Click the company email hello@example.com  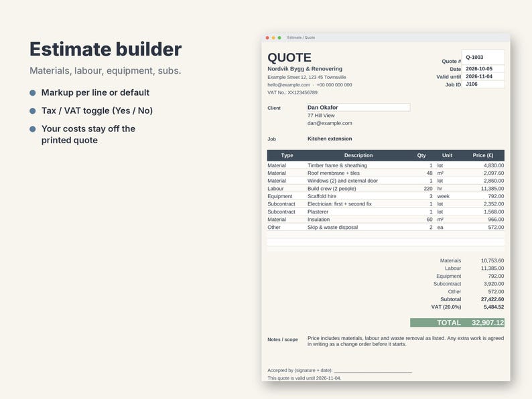click(289, 85)
